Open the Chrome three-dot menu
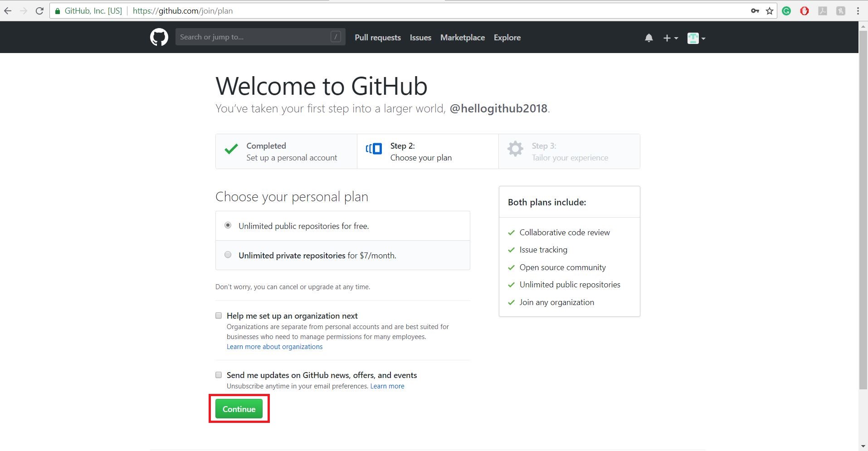 click(x=858, y=11)
